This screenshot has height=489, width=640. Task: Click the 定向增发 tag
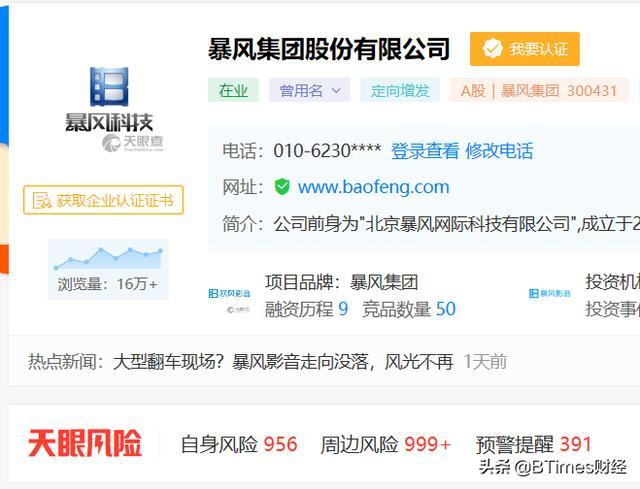coord(400,90)
